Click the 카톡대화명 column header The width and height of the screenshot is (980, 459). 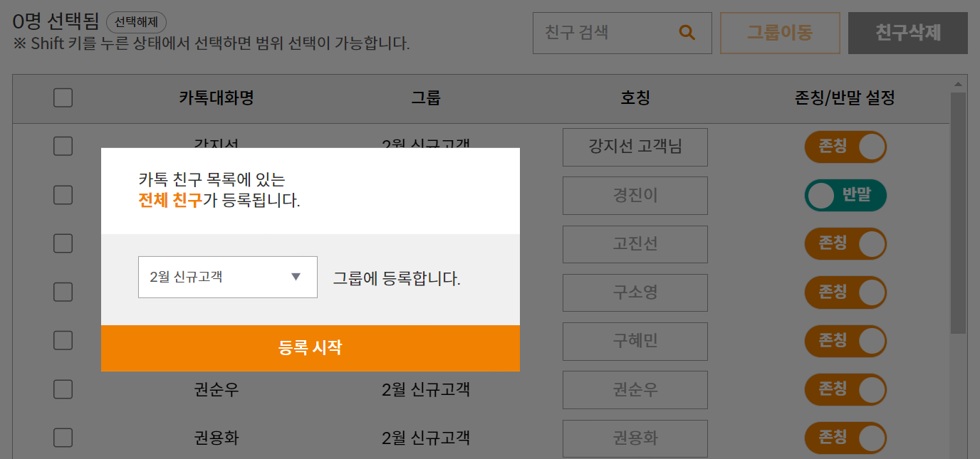pos(217,98)
